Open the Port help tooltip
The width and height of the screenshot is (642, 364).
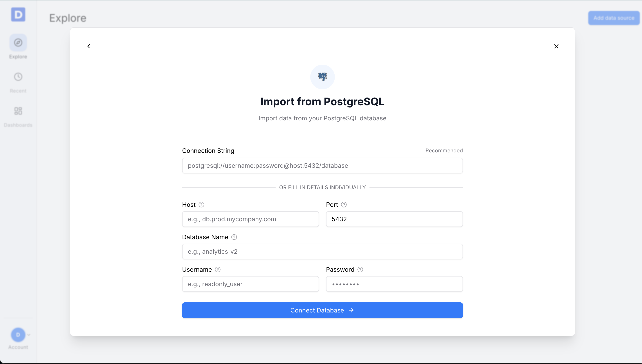(344, 205)
